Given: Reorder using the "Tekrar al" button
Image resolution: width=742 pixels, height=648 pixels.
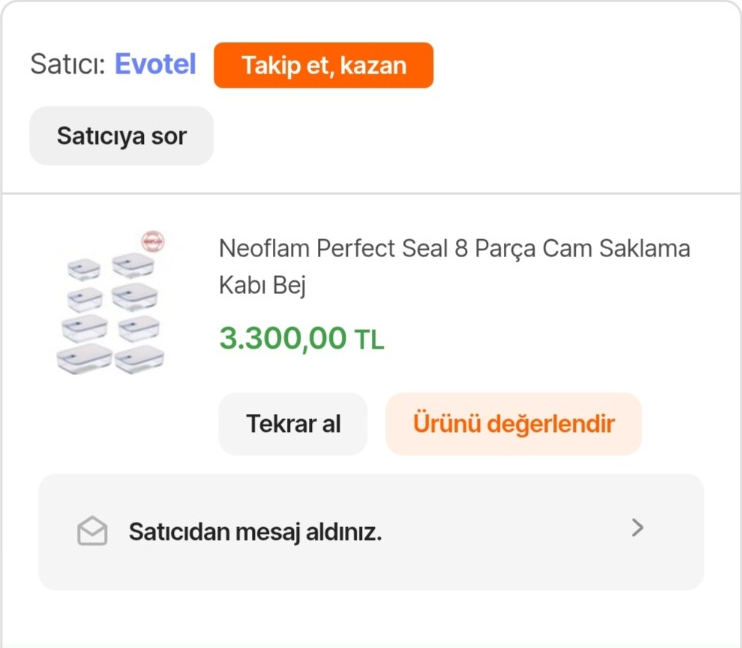Looking at the screenshot, I should pos(293,424).
